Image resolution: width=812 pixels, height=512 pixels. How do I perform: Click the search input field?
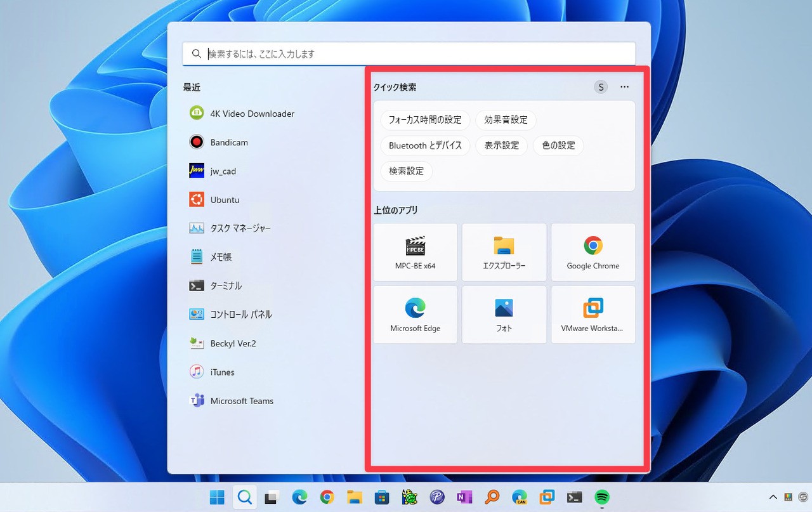tap(419, 54)
